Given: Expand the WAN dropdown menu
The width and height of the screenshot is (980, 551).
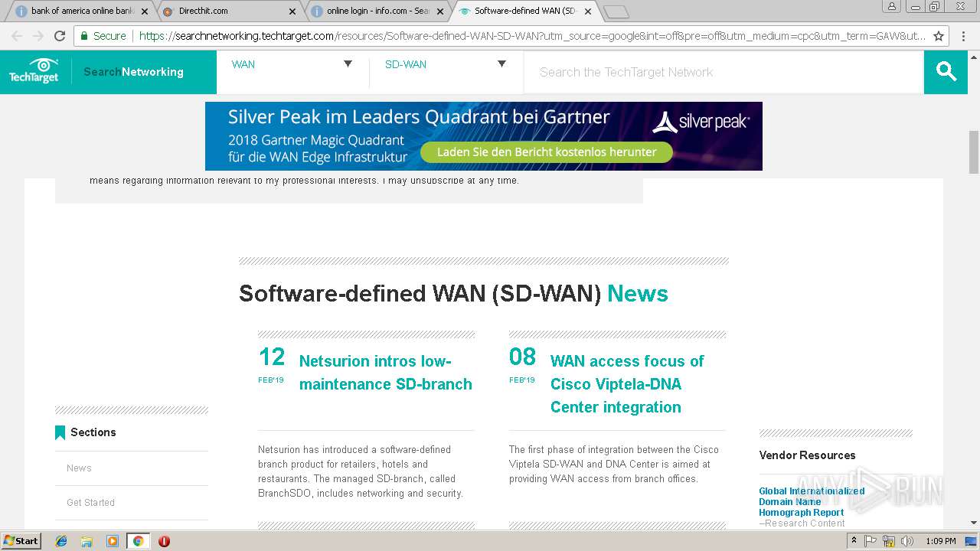Looking at the screenshot, I should point(348,64).
